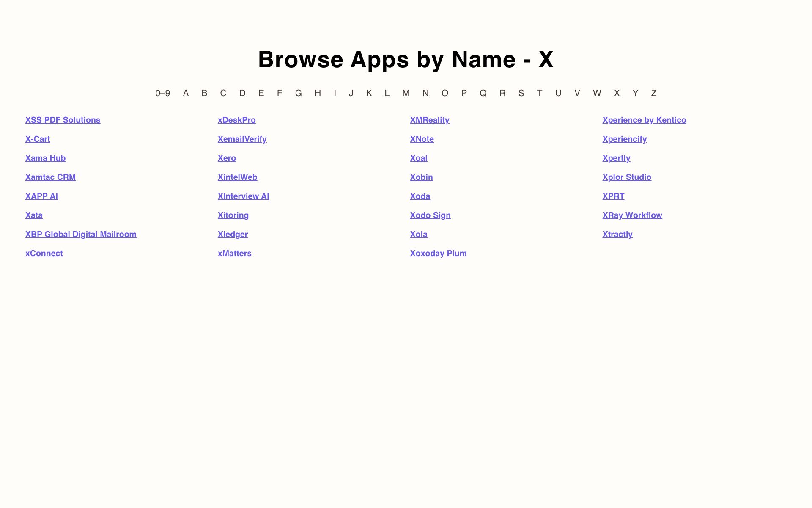The height and width of the screenshot is (508, 812).
Task: Open XBP Global Digital Mailroom
Action: 81,234
